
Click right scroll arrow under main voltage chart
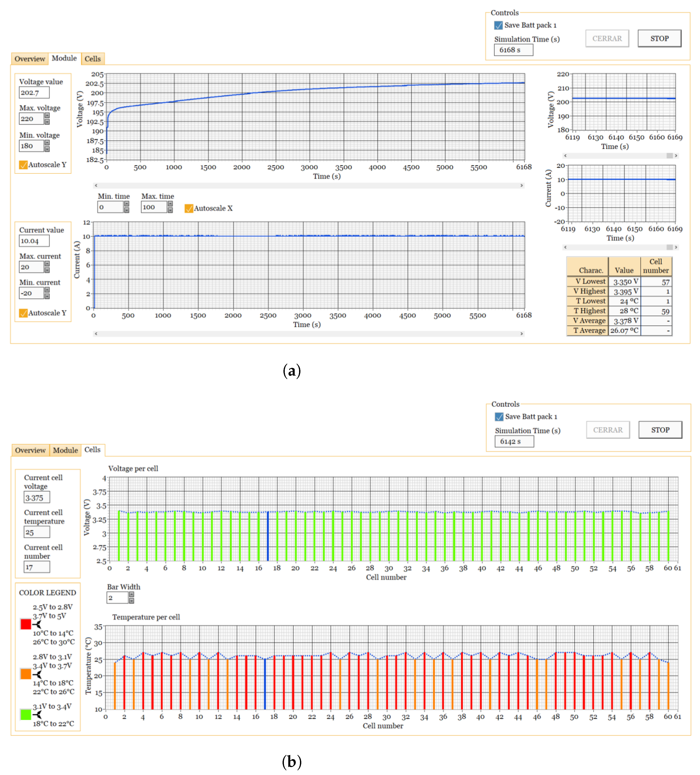click(x=521, y=185)
